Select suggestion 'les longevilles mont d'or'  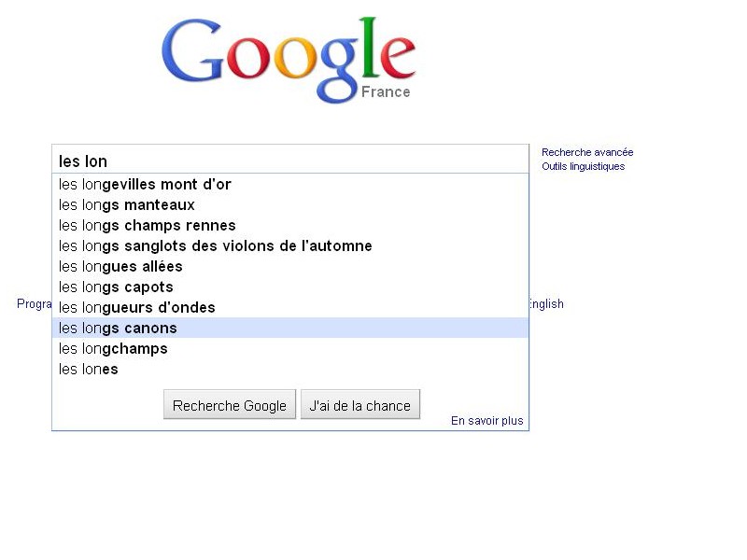coord(290,184)
